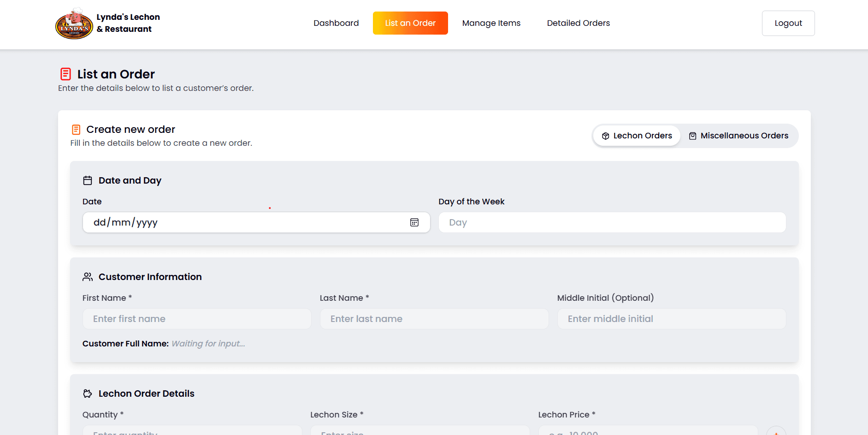Select the Lechon Orders tab
868x435 pixels.
coord(637,136)
